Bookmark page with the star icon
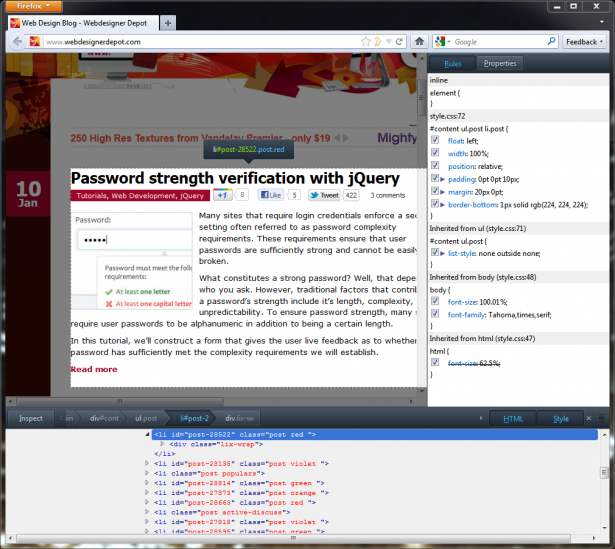615x549 pixels. 366,41
